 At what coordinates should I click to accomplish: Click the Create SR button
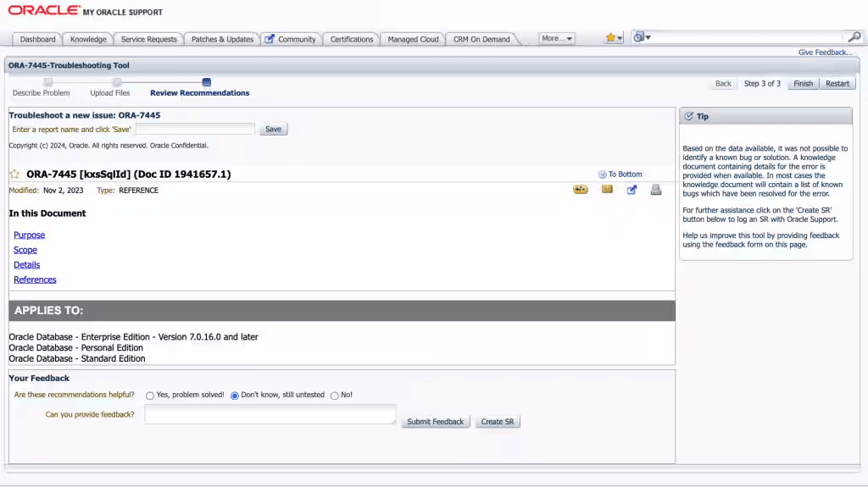[x=497, y=422]
